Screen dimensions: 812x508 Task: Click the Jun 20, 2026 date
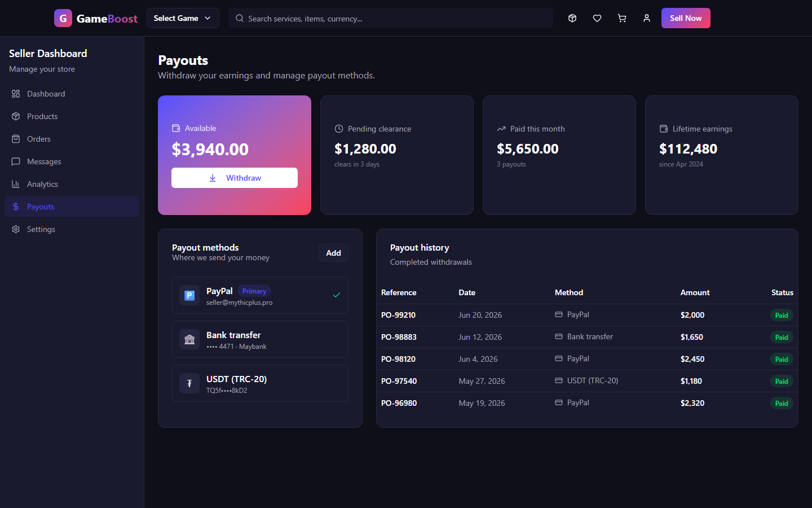[x=480, y=315]
